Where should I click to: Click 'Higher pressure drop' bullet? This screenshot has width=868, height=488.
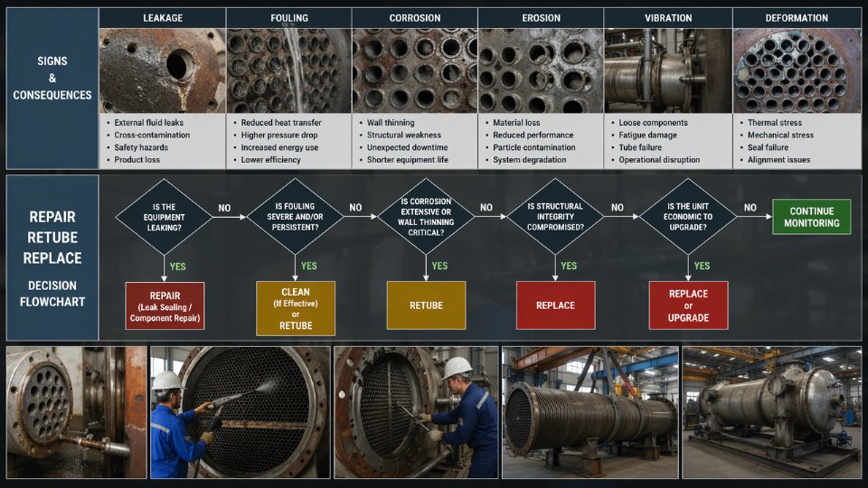[x=279, y=135]
